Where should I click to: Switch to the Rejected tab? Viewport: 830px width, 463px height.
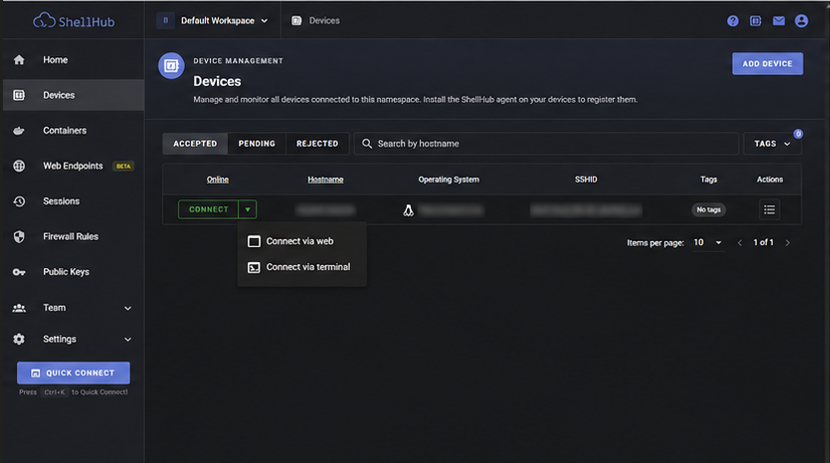pos(317,143)
